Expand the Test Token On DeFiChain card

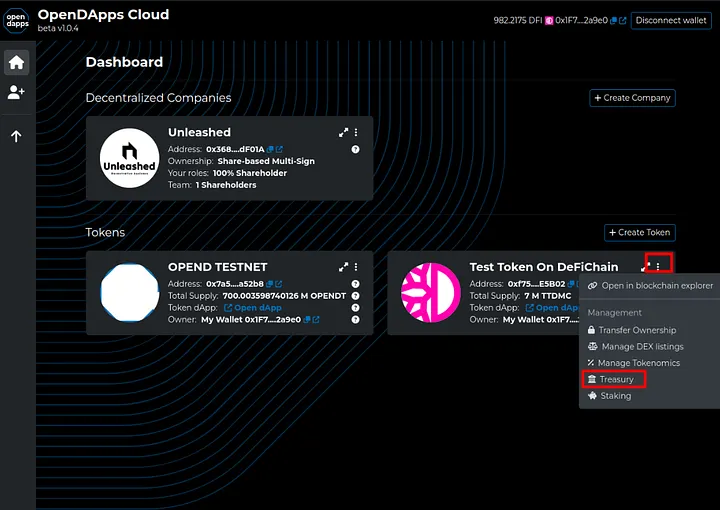(x=646, y=266)
